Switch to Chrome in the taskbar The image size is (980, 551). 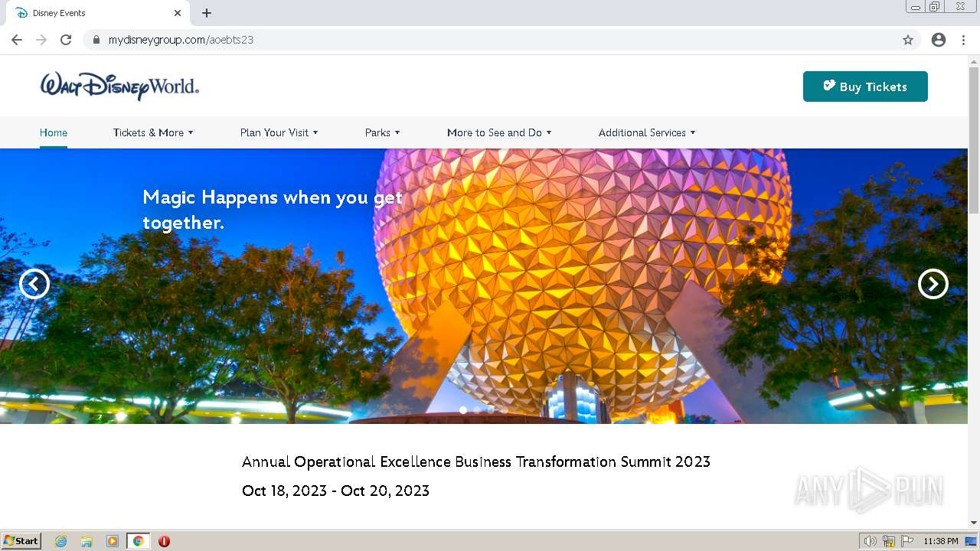point(138,541)
